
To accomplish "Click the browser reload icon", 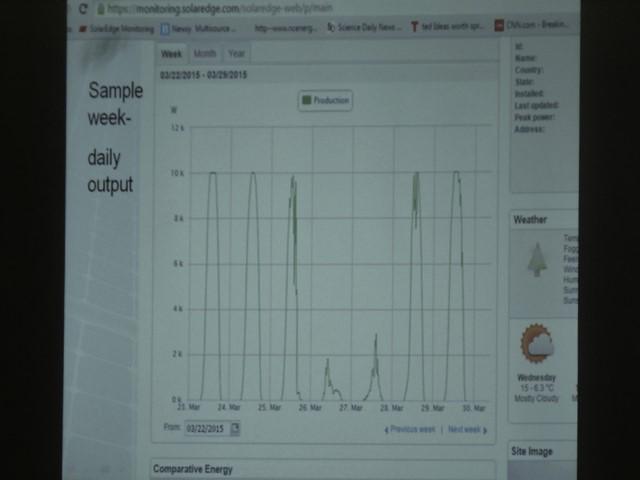I will point(83,9).
